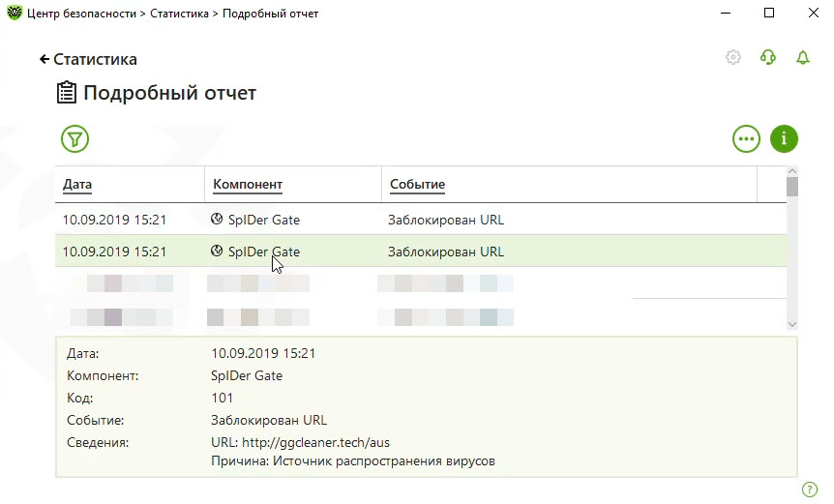Go back to Статистика

point(88,59)
